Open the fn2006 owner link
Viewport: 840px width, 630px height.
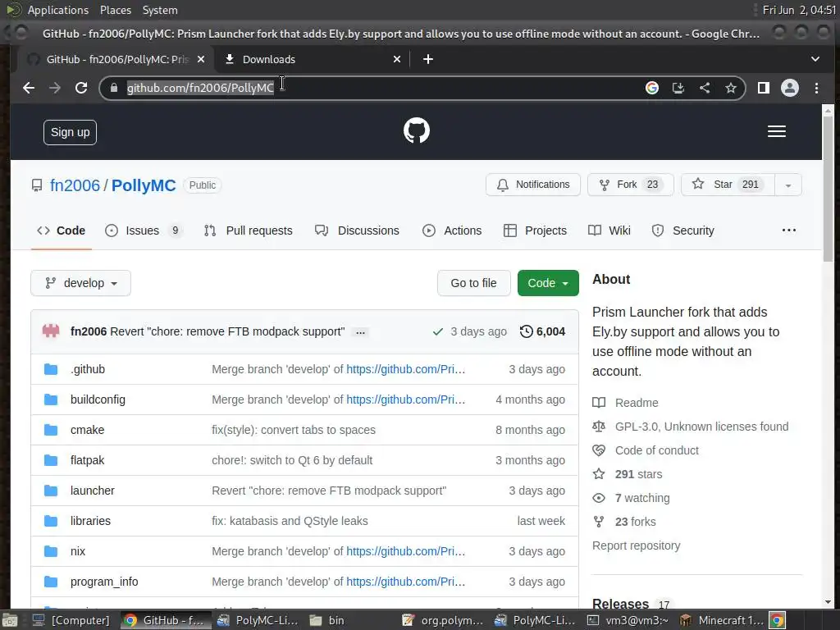[75, 185]
